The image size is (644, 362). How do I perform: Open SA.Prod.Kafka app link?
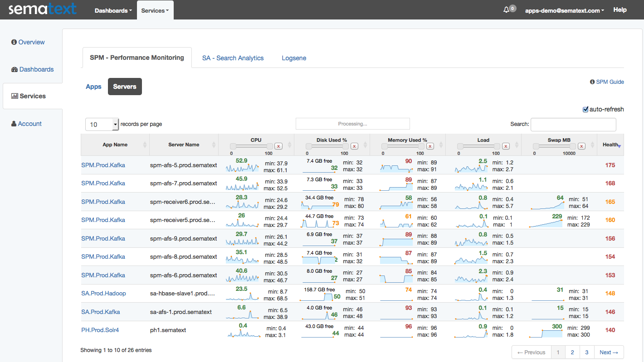click(101, 312)
